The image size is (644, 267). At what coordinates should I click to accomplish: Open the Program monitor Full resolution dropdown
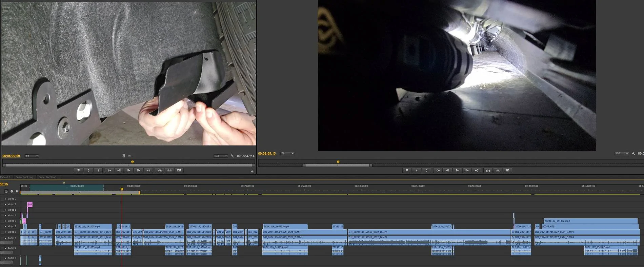pyautogui.click(x=622, y=154)
